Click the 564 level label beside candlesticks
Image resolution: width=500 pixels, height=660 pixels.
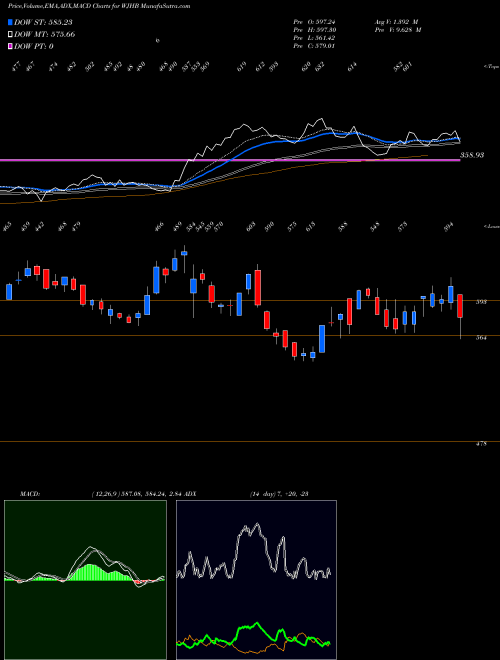pos(481,337)
